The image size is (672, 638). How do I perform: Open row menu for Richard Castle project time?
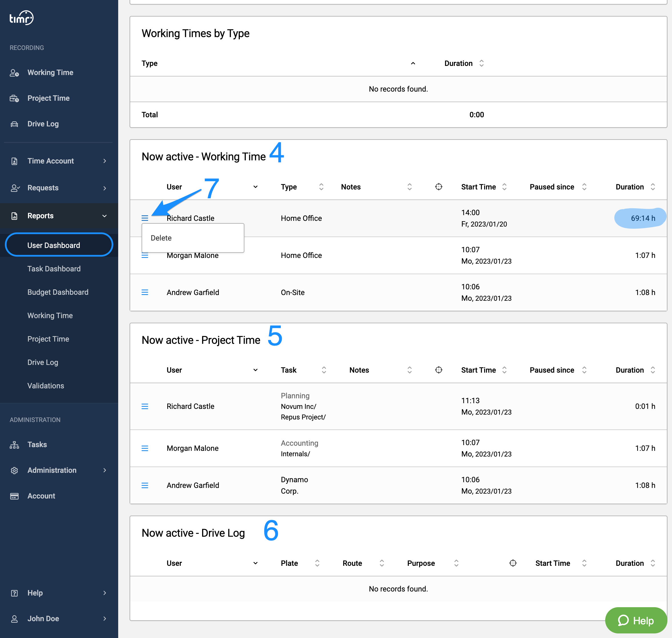tap(145, 406)
